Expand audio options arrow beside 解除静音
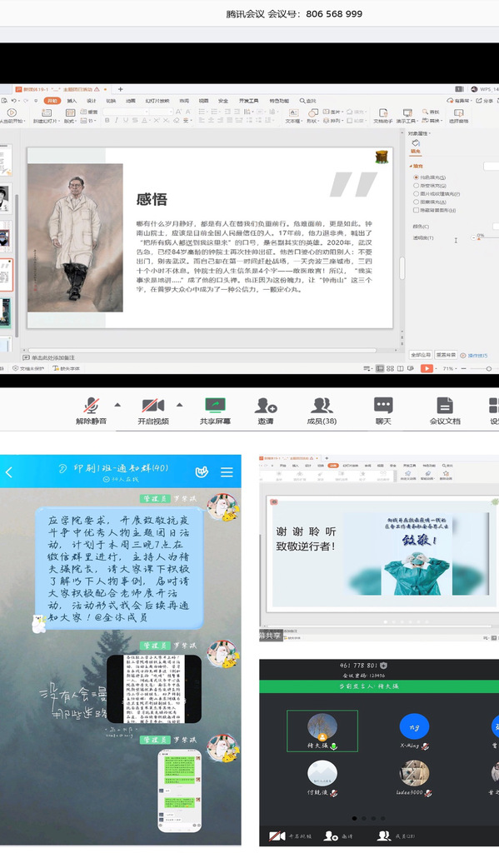Image resolution: width=499 pixels, height=868 pixels. (x=117, y=405)
